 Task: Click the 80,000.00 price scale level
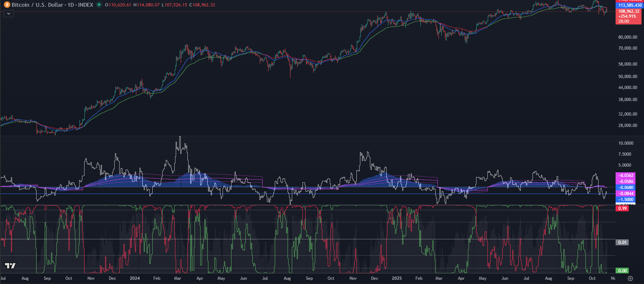[628, 37]
